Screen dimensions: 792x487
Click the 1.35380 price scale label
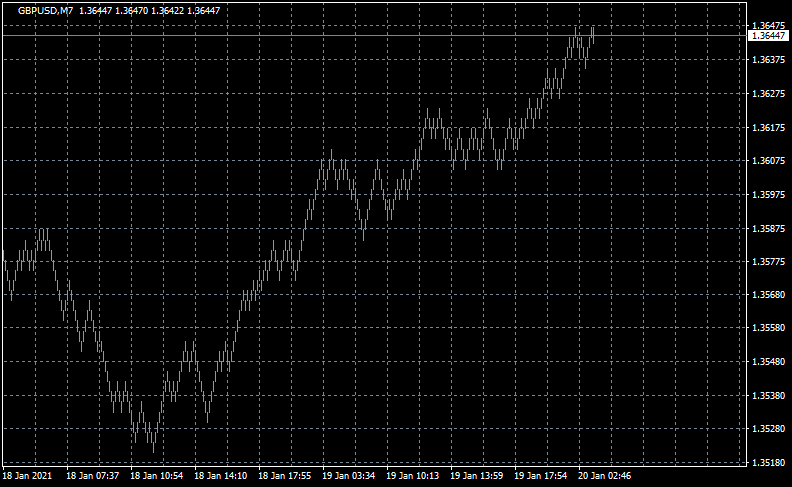[x=768, y=396]
